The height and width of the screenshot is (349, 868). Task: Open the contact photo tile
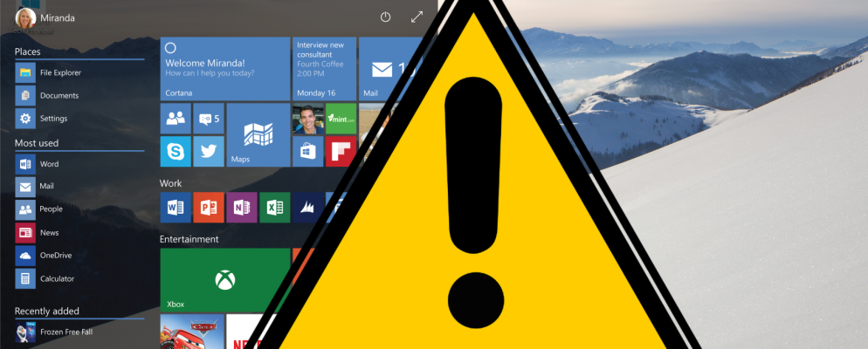[x=307, y=119]
